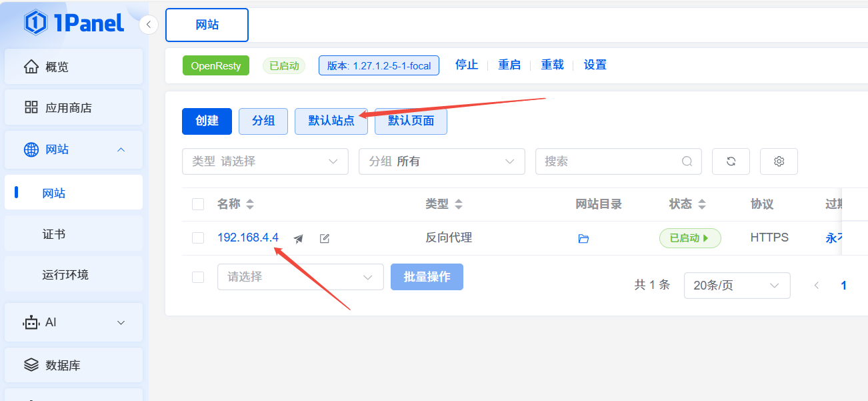Screen dimensions: 868x401
Task: Check the select-all checkbox in table header
Action: (198, 204)
